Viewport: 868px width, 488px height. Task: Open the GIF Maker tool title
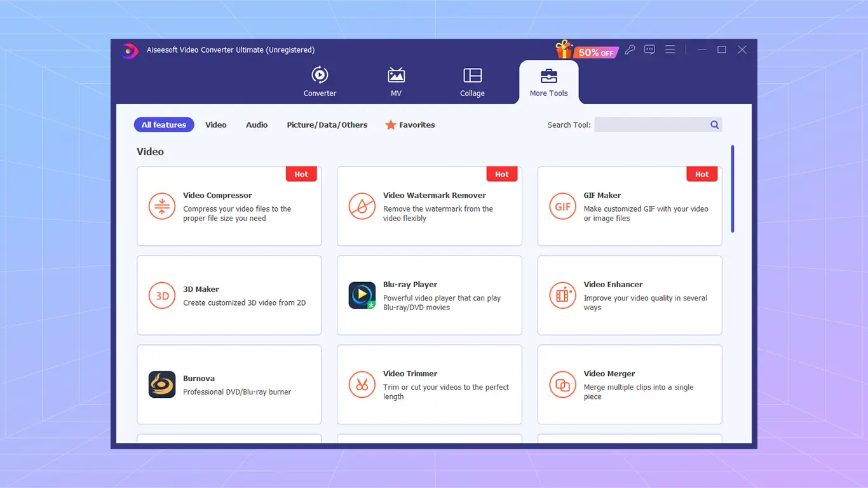click(602, 195)
